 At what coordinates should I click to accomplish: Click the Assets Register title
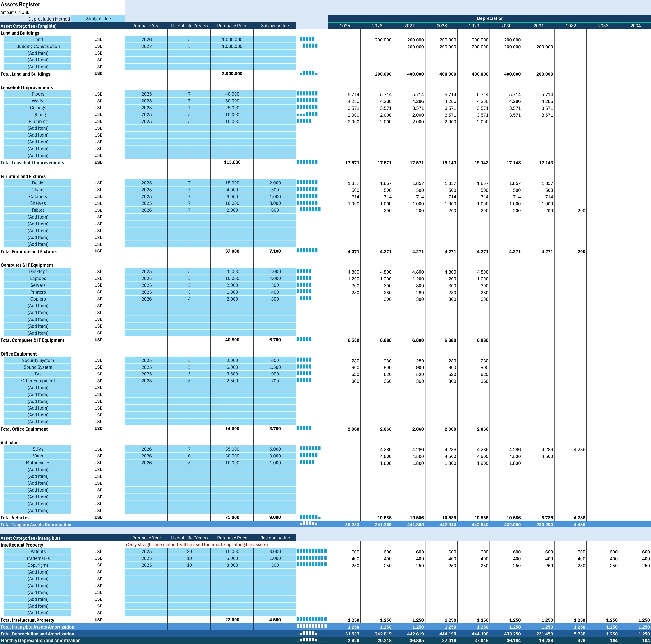pos(20,4)
